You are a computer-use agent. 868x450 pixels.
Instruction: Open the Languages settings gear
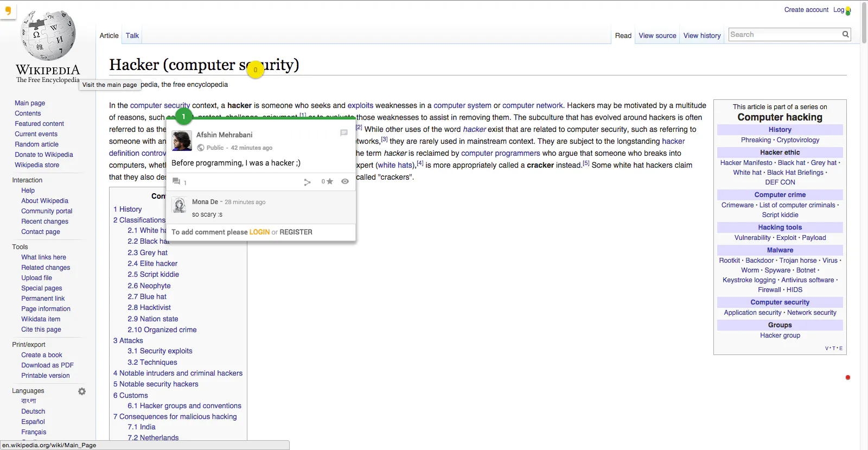[82, 391]
